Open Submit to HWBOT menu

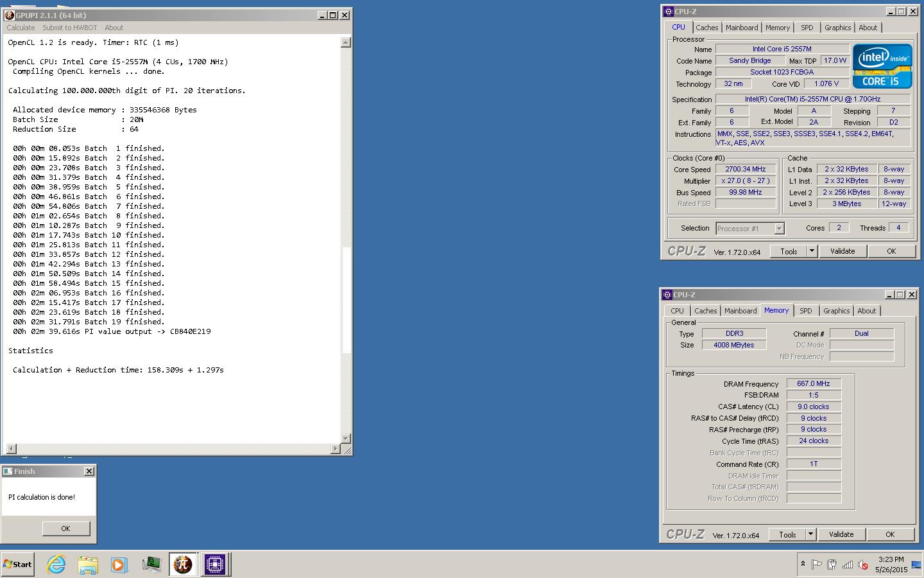pyautogui.click(x=69, y=28)
